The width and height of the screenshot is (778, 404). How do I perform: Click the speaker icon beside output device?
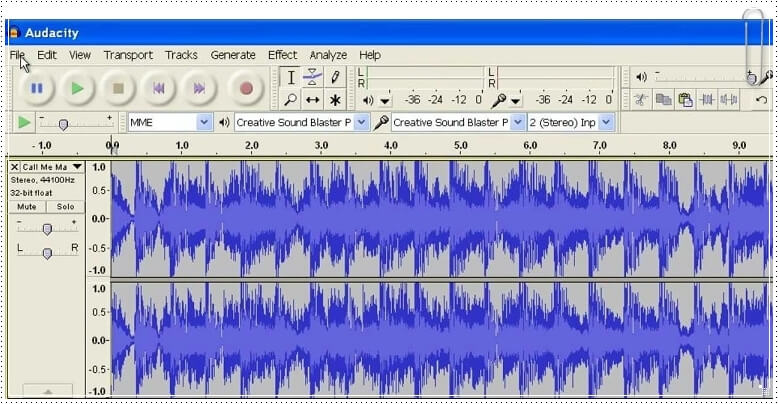(224, 122)
